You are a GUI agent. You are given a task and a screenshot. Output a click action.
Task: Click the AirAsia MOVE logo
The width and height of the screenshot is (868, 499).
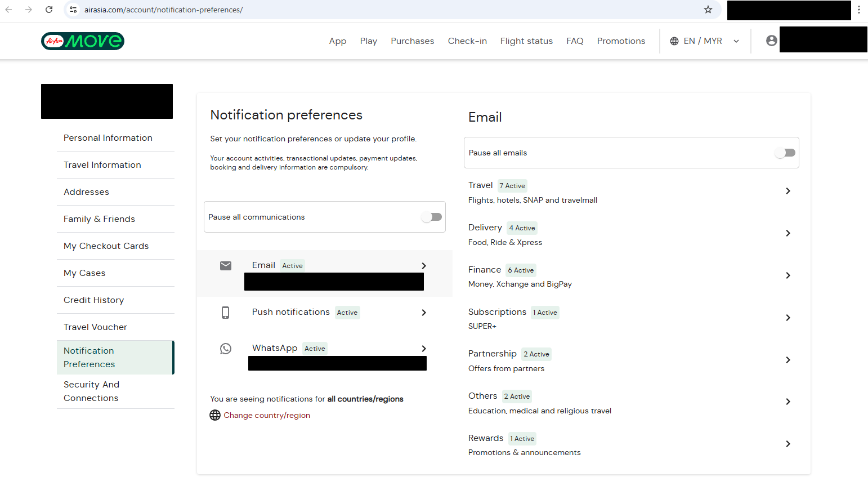(x=83, y=41)
